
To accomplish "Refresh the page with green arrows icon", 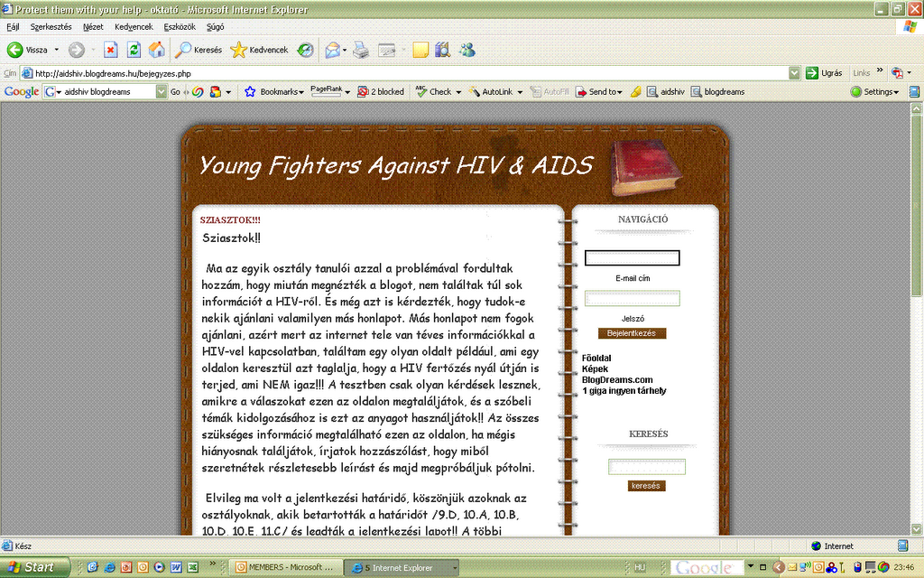I will click(x=134, y=51).
